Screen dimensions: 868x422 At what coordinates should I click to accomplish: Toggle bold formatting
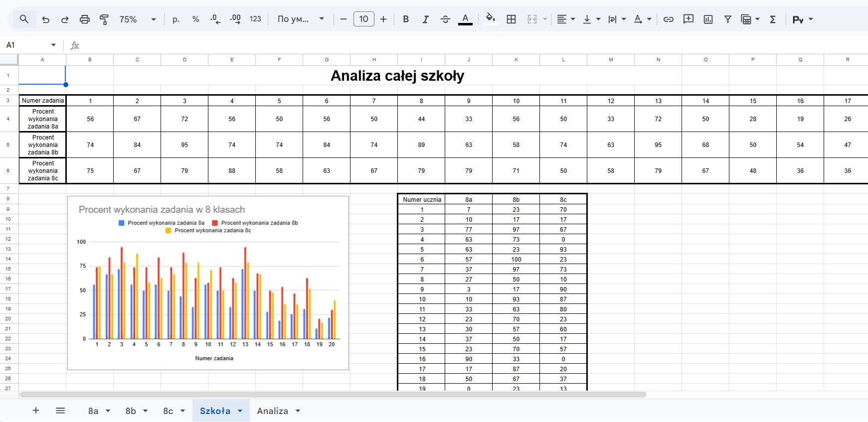406,19
